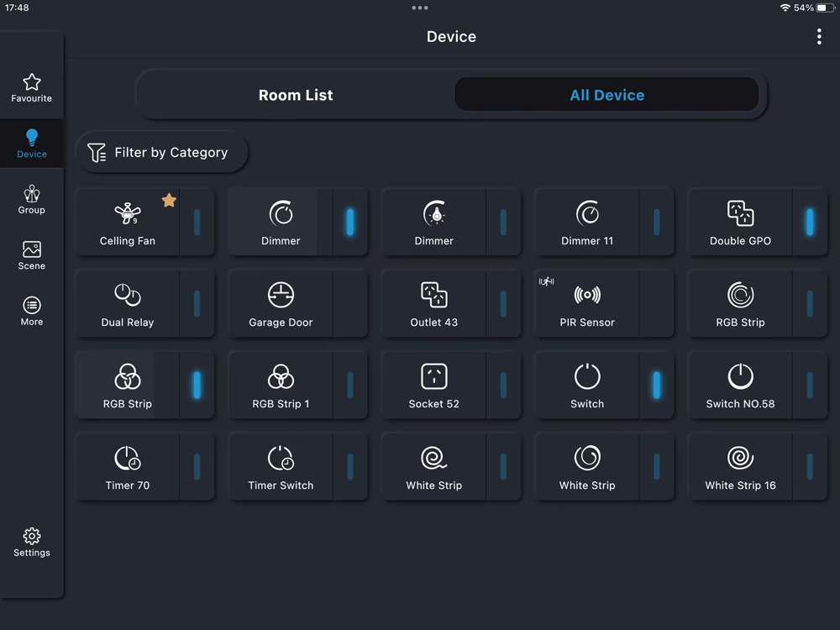Image resolution: width=840 pixels, height=630 pixels.
Task: Click the Timer Switch label
Action: 281,486
